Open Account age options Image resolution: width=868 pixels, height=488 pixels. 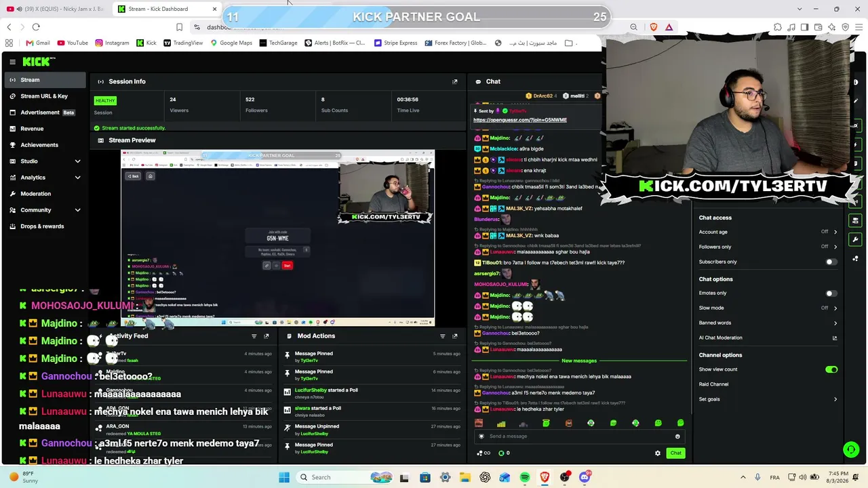click(768, 232)
